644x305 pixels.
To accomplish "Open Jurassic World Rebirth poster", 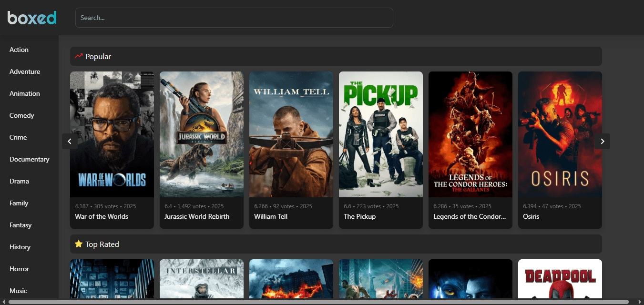I will tap(202, 134).
